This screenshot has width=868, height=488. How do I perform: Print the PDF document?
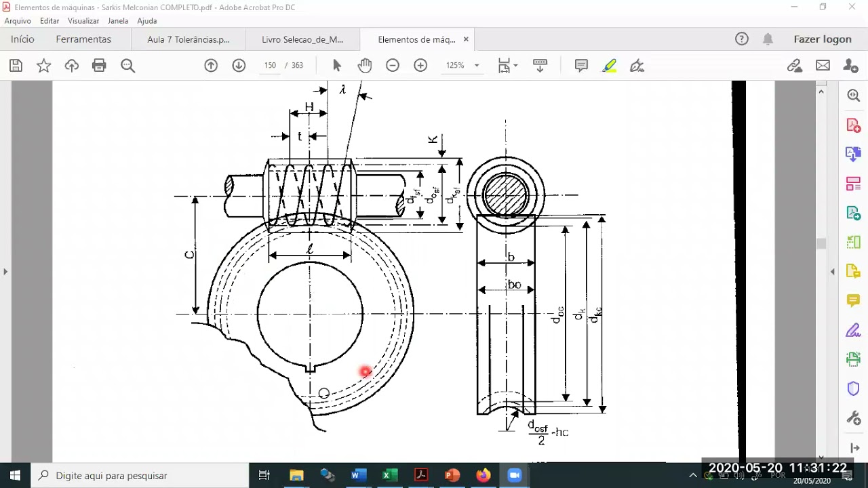click(99, 66)
